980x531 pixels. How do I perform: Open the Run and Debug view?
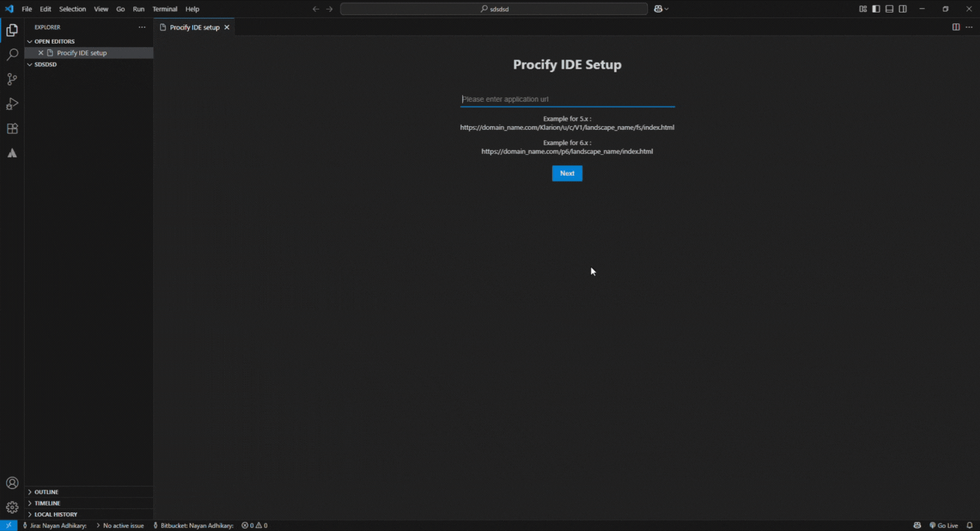point(12,104)
